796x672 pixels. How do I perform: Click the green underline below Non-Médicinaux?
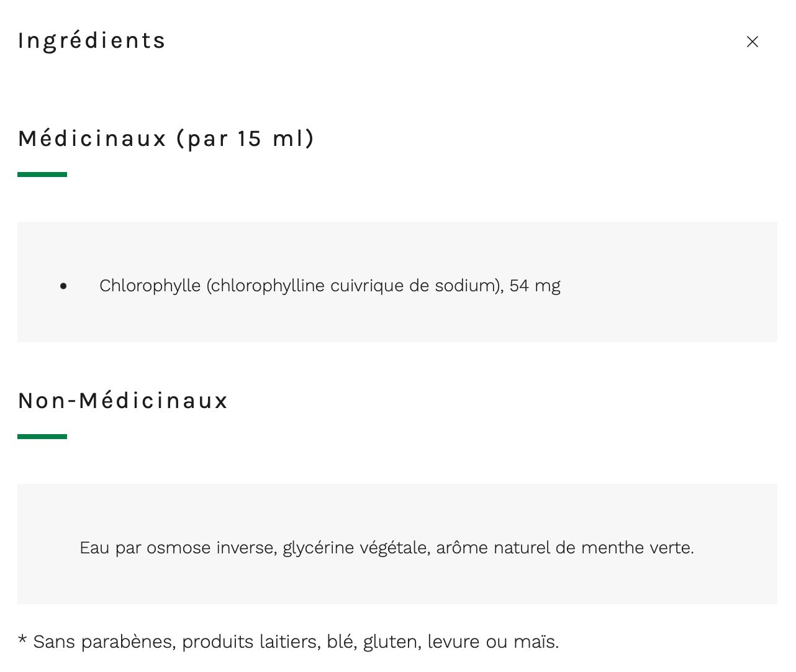[x=42, y=436]
